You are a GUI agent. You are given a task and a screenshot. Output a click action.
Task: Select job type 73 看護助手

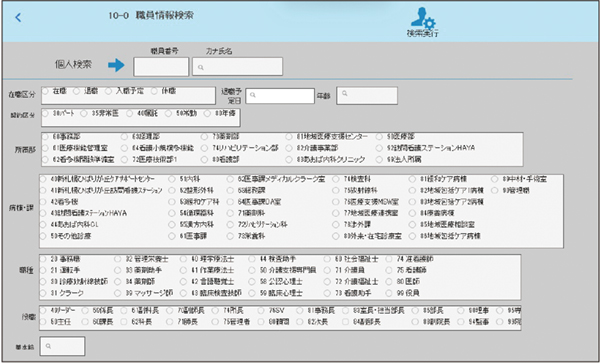point(327,293)
